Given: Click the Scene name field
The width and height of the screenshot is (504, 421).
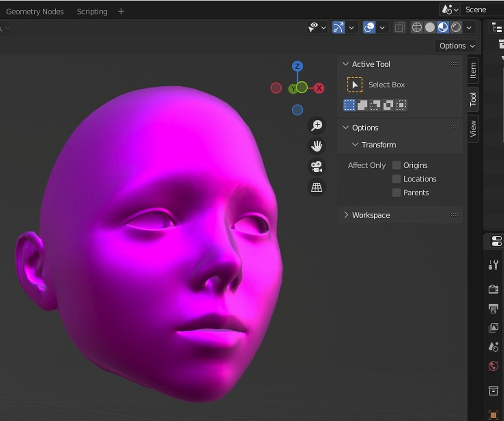Looking at the screenshot, I should coord(482,10).
